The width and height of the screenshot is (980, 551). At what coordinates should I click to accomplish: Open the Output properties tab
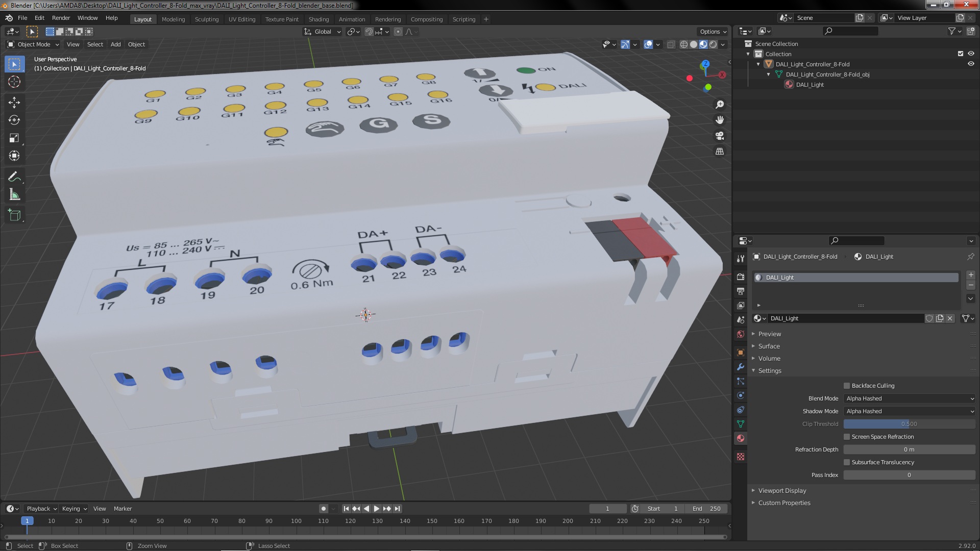pyautogui.click(x=741, y=291)
